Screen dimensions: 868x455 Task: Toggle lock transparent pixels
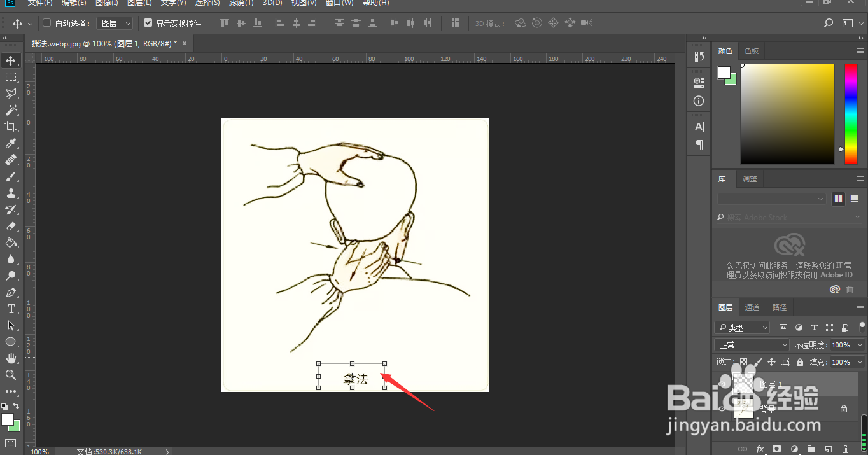tap(743, 362)
